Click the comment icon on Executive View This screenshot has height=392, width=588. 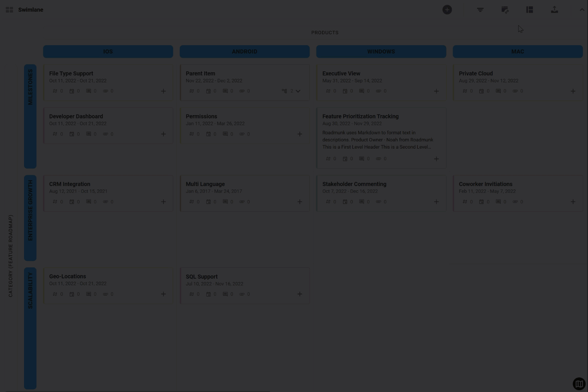coord(361,91)
